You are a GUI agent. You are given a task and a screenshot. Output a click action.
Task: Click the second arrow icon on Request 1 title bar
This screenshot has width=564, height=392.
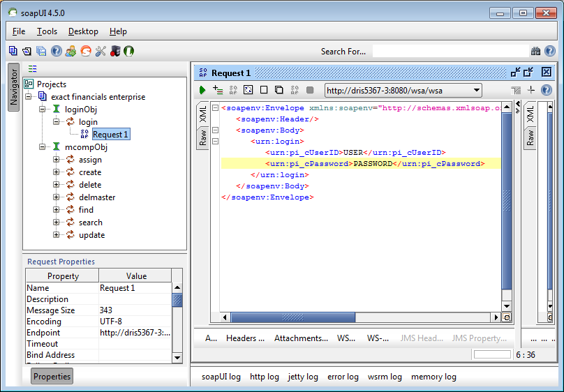coord(528,73)
